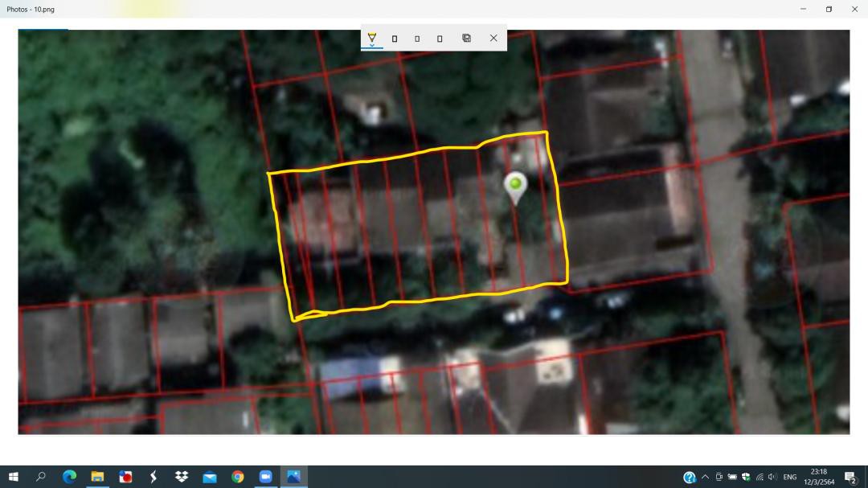Open the yellow pen options chevron
The image size is (868, 488).
372,45
